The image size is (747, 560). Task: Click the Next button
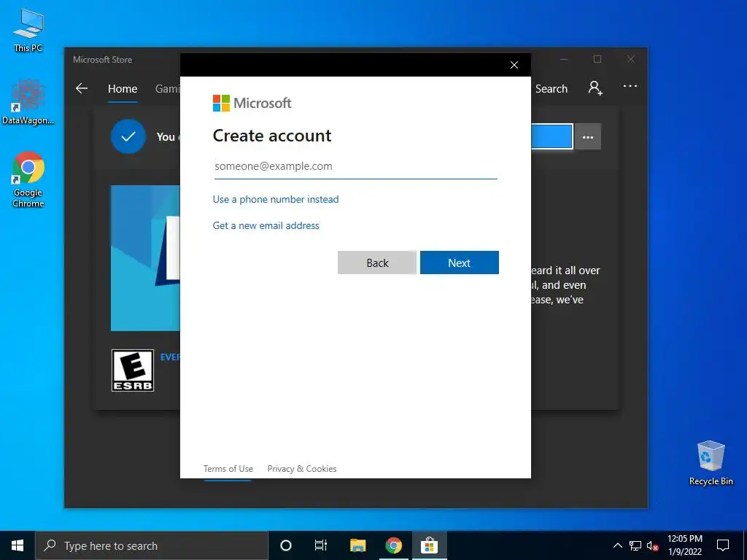point(460,262)
